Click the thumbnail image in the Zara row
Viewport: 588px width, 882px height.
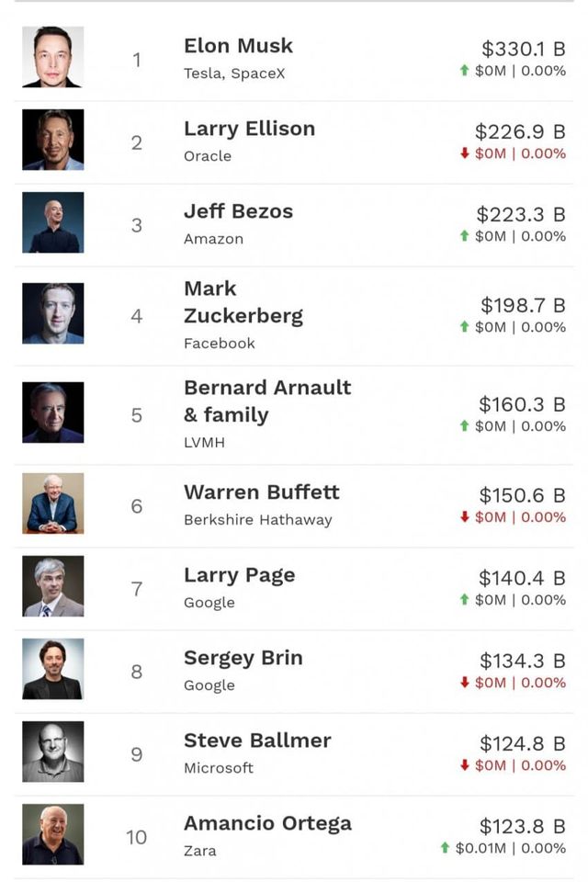(52, 834)
